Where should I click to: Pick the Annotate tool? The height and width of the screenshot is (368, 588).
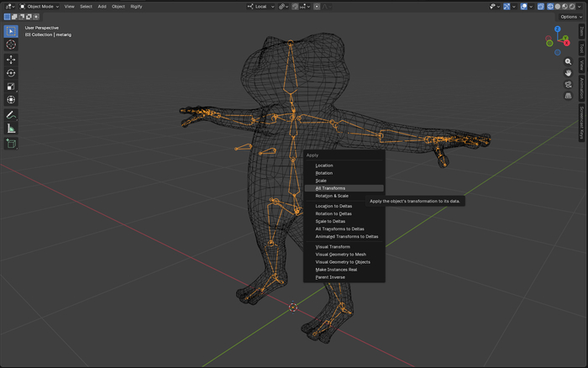point(11,115)
